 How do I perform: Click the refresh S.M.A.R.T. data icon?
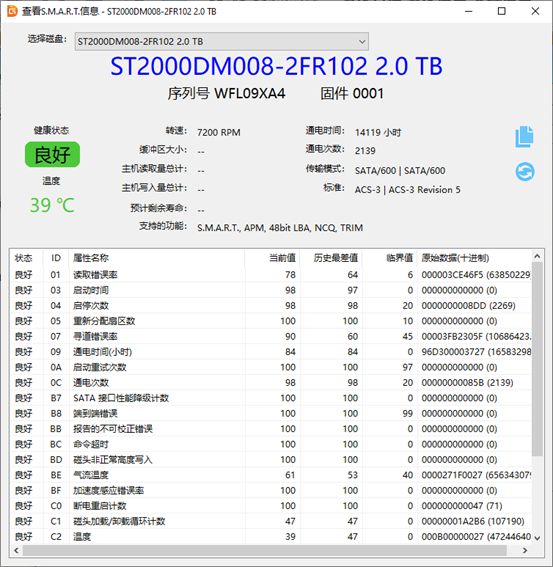click(x=525, y=171)
